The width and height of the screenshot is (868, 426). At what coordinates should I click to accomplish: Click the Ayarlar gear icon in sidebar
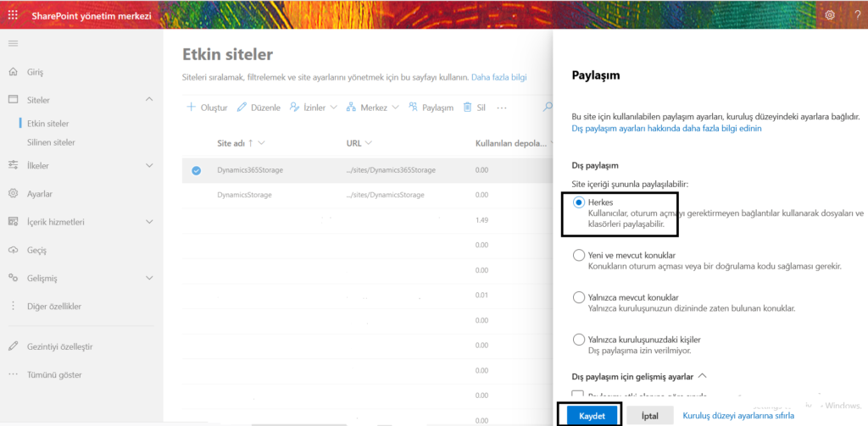point(14,194)
